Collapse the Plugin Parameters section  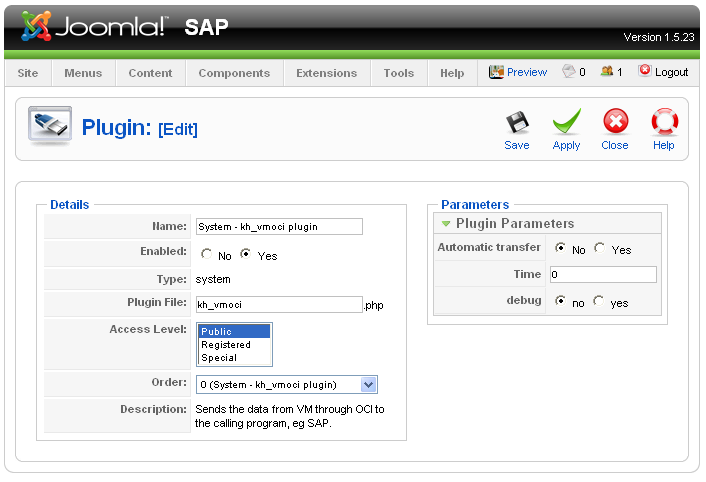pos(446,223)
